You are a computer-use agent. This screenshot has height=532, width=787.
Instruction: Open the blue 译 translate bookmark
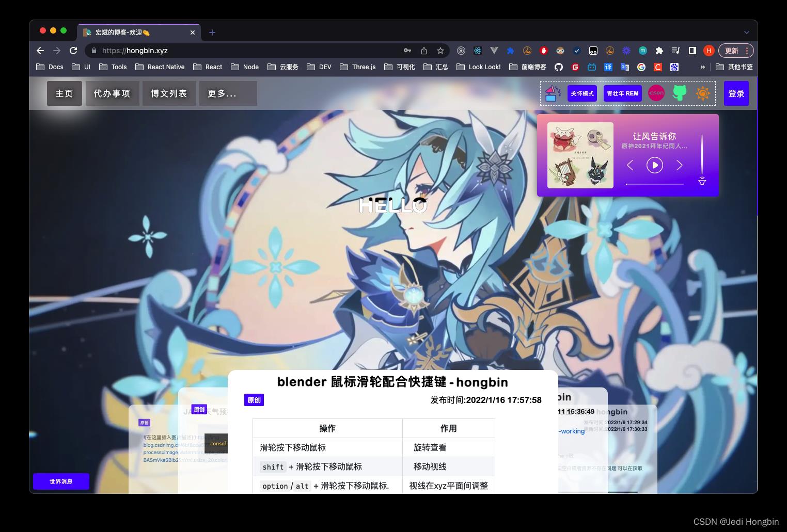pyautogui.click(x=608, y=67)
